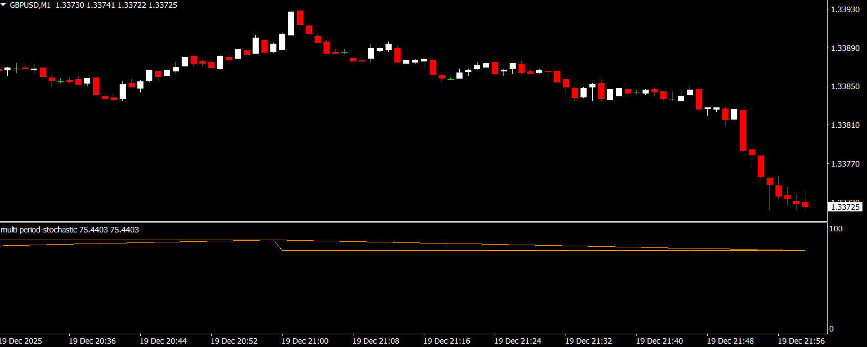
Task: Click the 19 Dec 21:24 time label
Action: point(517,340)
